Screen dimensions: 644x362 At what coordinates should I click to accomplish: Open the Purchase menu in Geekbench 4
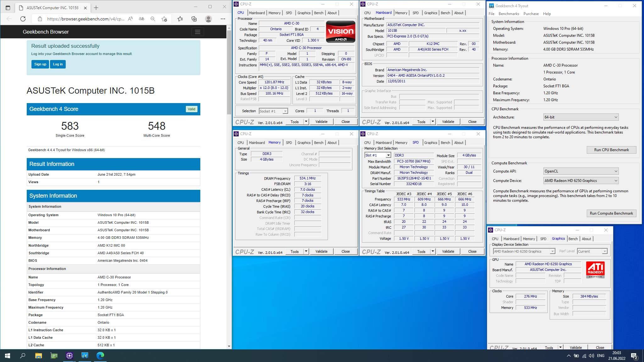click(x=531, y=14)
